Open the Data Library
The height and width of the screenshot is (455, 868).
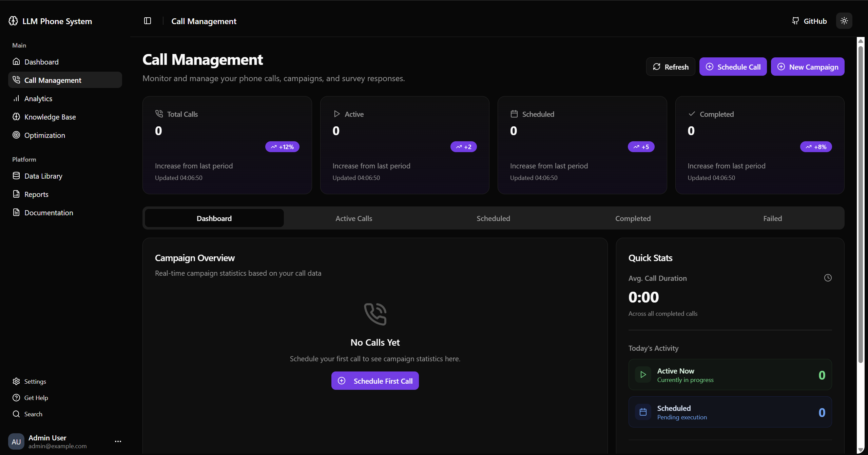43,176
